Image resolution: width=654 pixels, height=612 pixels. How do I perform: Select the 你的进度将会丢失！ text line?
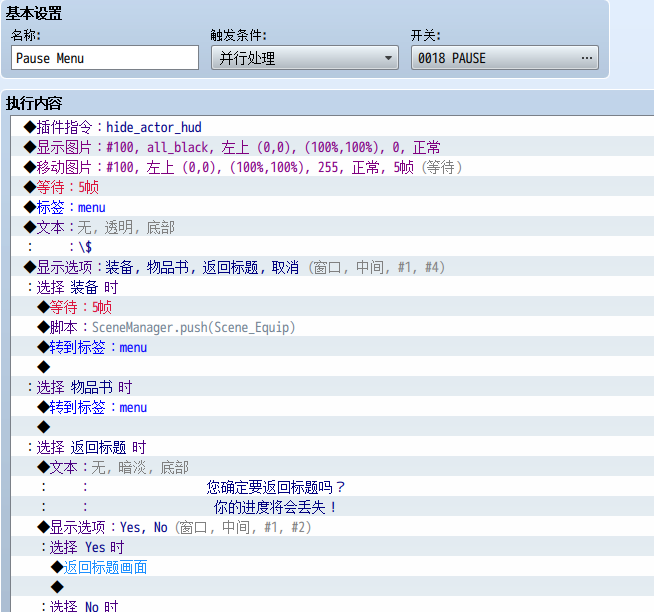tap(333, 507)
